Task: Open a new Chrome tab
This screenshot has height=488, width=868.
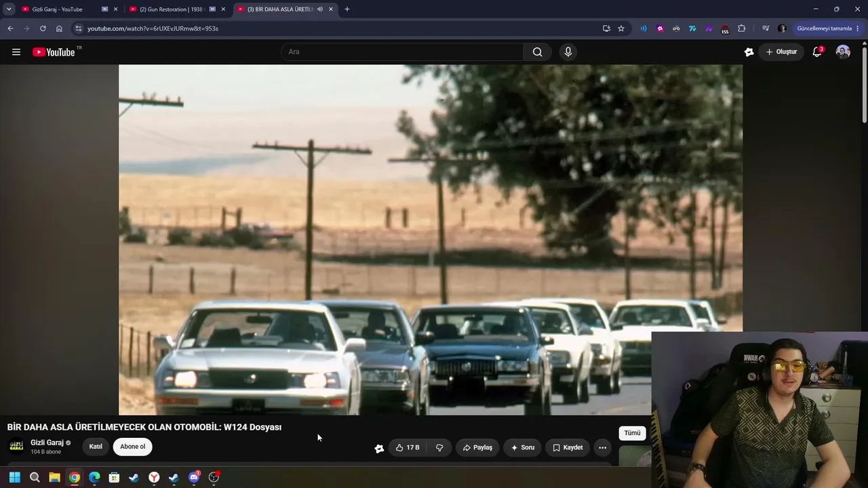Action: tap(347, 9)
